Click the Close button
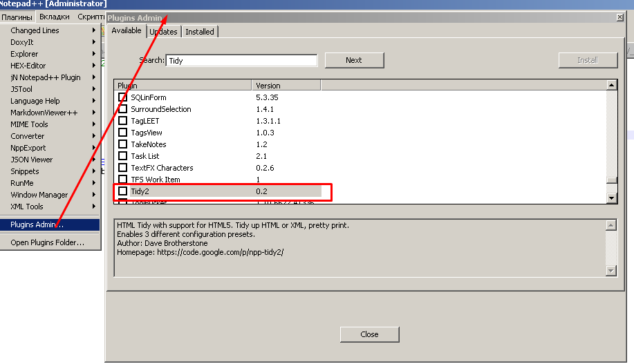The image size is (634, 364). (x=370, y=334)
